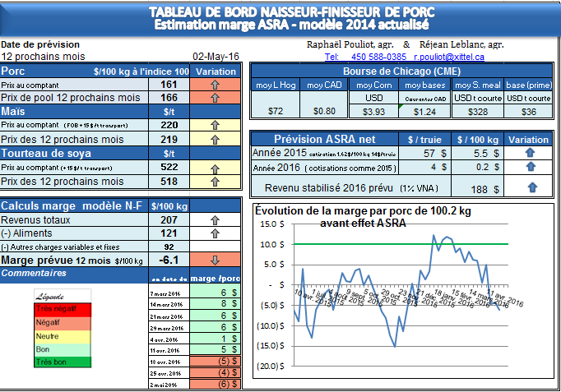Click the Porc spot price variation arrow
This screenshot has height=392, width=561.
coord(216,85)
